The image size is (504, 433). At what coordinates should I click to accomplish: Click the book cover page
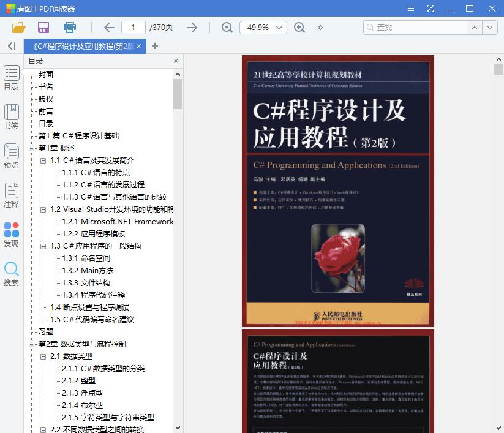338,191
